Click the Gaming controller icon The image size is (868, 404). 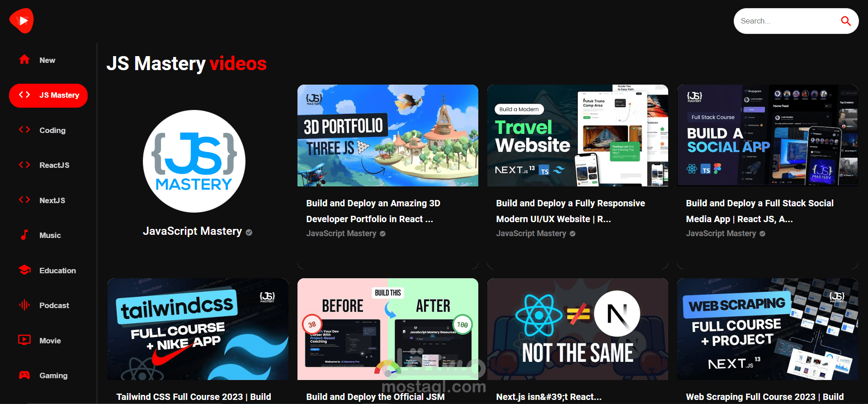coord(24,375)
